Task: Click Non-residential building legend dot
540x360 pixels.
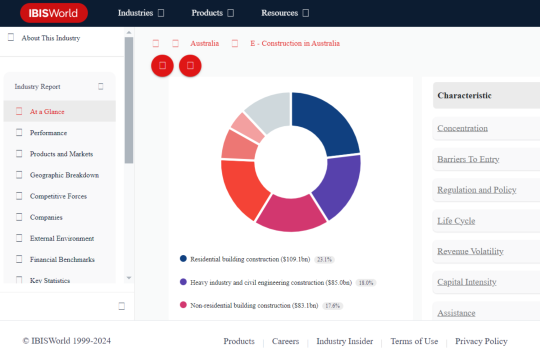Action: (183, 305)
